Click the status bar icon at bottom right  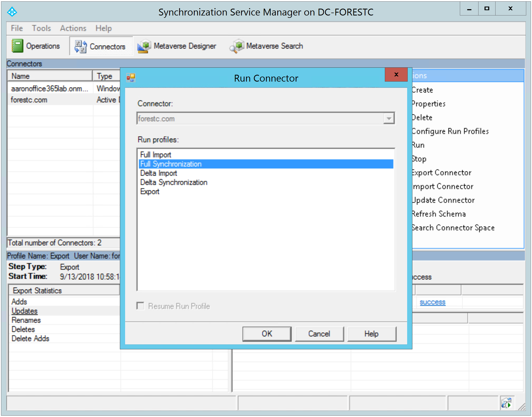(x=506, y=403)
